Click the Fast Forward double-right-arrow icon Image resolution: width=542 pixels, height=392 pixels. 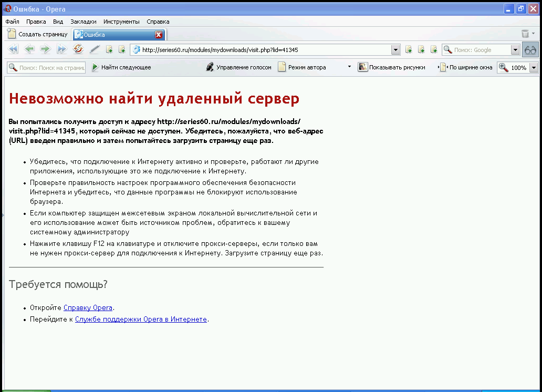pyautogui.click(x=61, y=49)
